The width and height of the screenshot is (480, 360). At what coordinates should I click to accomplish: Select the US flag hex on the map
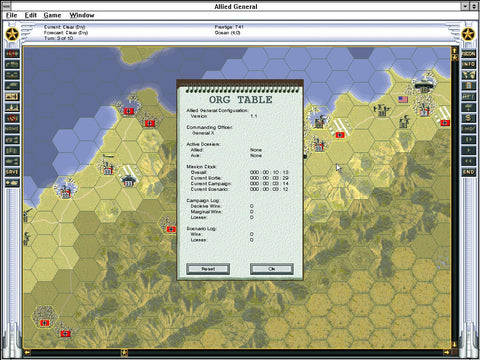click(x=403, y=99)
